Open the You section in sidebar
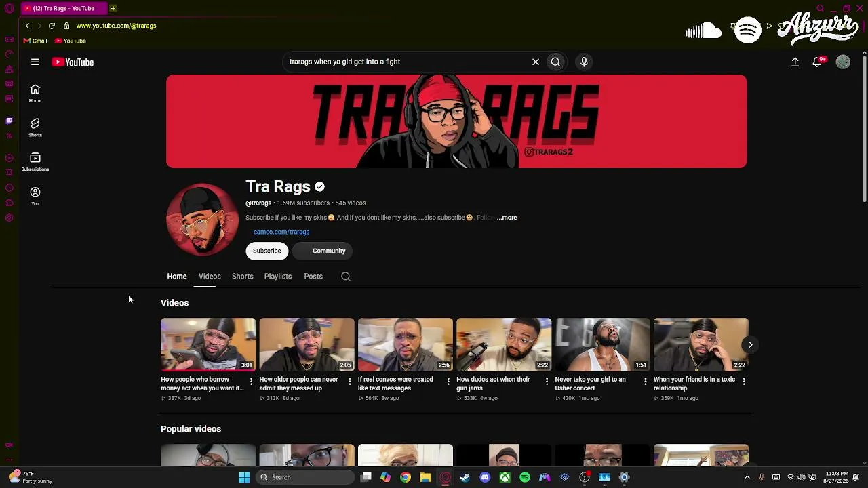868x488 pixels. tap(35, 197)
